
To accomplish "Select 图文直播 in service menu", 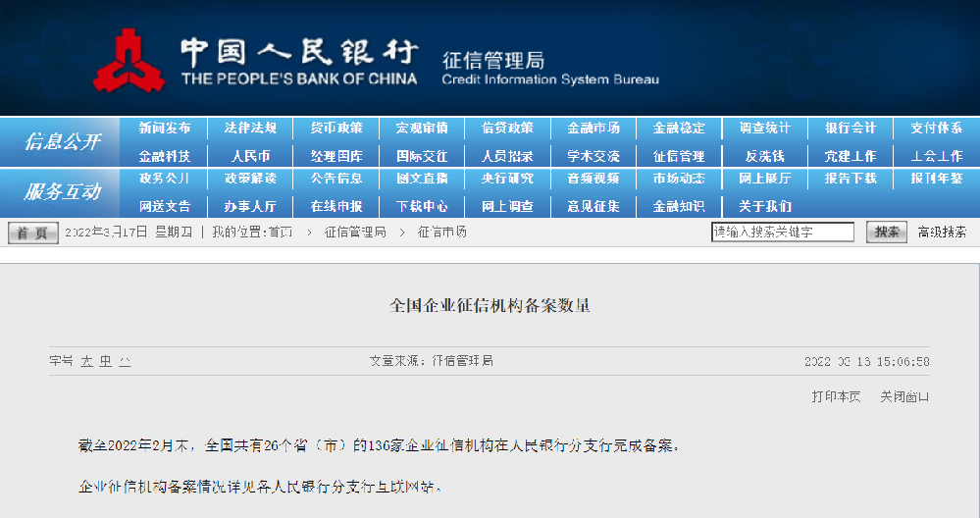I will (x=422, y=179).
